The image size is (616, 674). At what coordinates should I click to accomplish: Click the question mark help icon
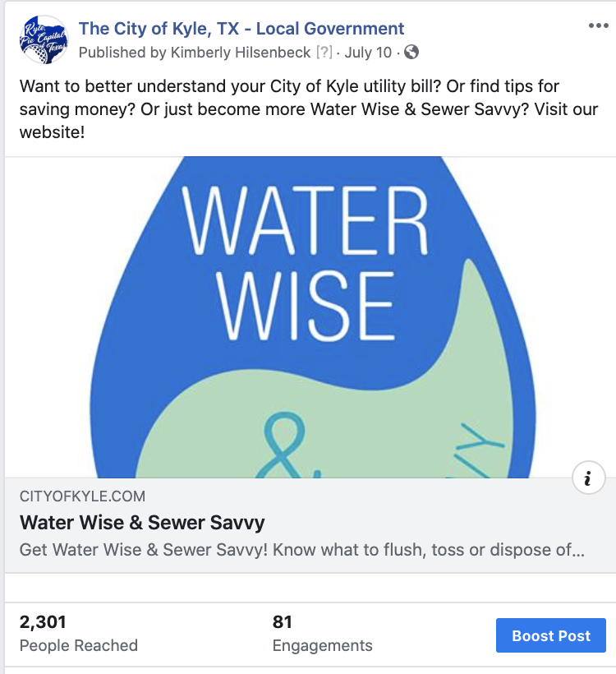click(x=324, y=53)
